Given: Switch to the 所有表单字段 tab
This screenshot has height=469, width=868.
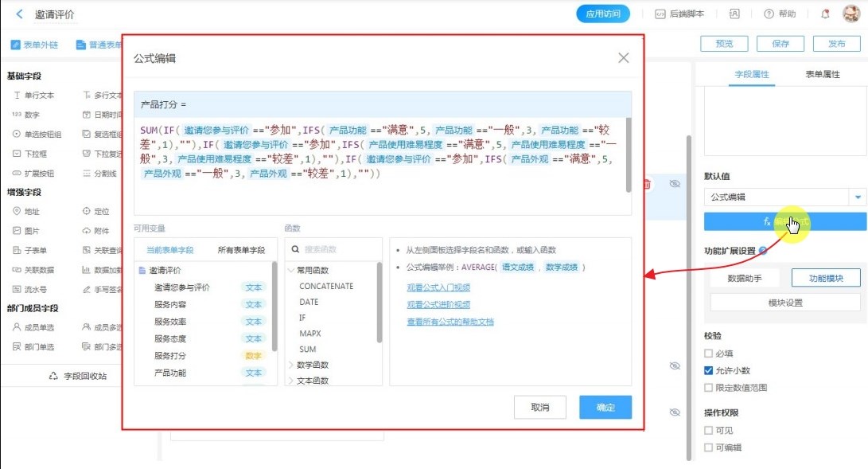Looking at the screenshot, I should tap(241, 250).
